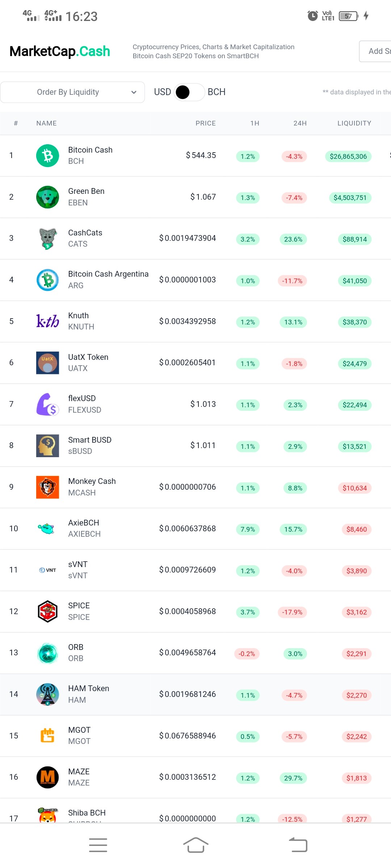Sort by the 24H column header
Screen dimensions: 391x868
pos(300,123)
